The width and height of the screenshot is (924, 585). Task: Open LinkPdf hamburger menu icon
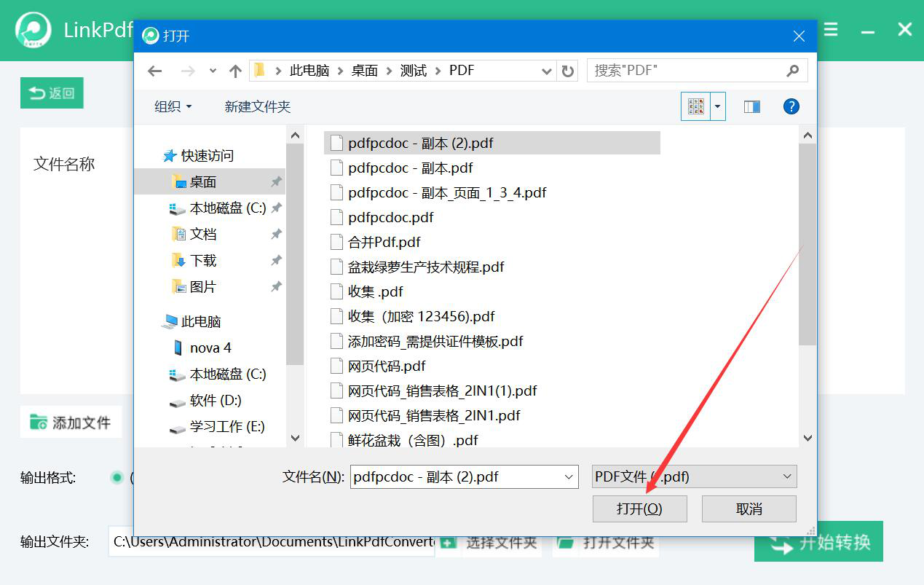coord(830,30)
